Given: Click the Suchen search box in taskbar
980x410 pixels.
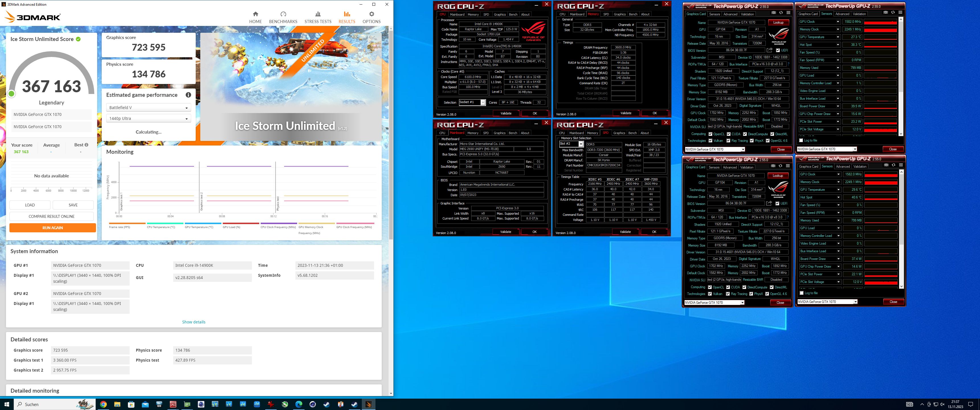Looking at the screenshot, I should (x=54, y=404).
